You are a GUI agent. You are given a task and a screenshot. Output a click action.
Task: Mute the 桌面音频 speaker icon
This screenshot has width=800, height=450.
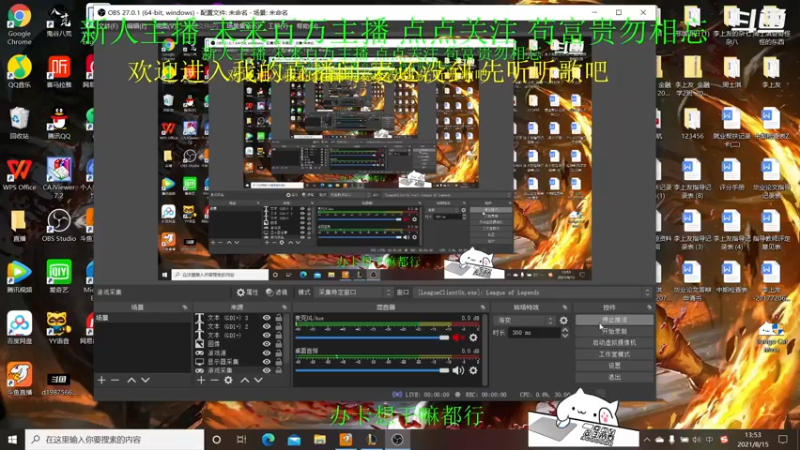coord(458,370)
